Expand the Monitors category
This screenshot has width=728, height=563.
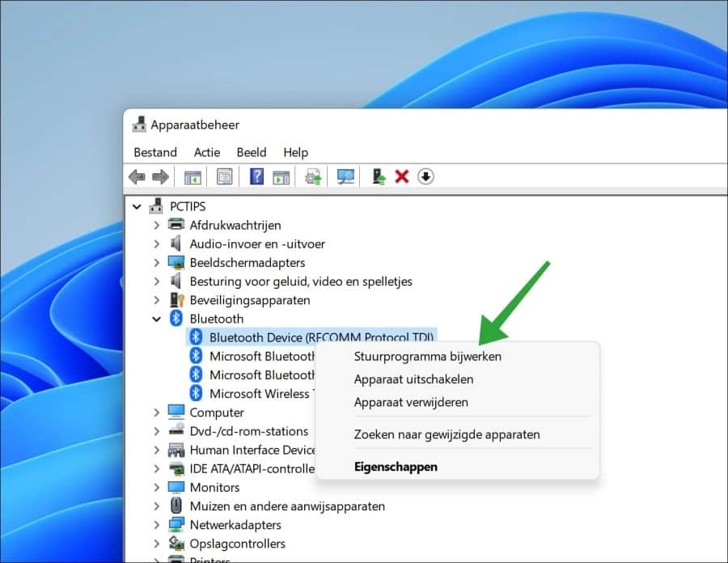[x=156, y=487]
